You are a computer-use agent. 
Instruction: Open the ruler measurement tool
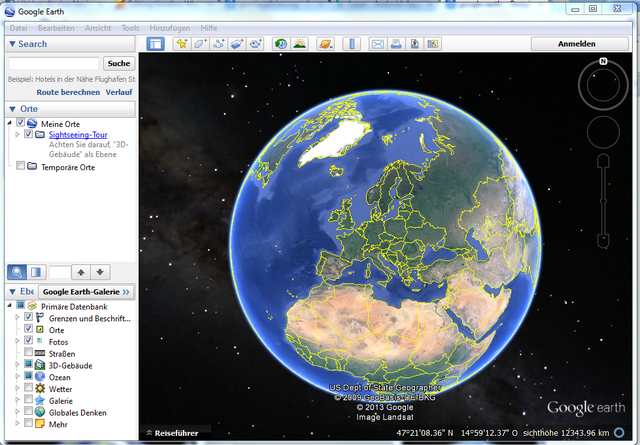[352, 44]
